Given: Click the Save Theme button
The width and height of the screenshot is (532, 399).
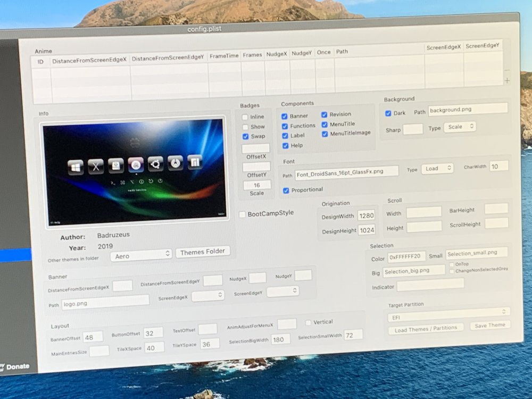Looking at the screenshot, I should click(489, 326).
